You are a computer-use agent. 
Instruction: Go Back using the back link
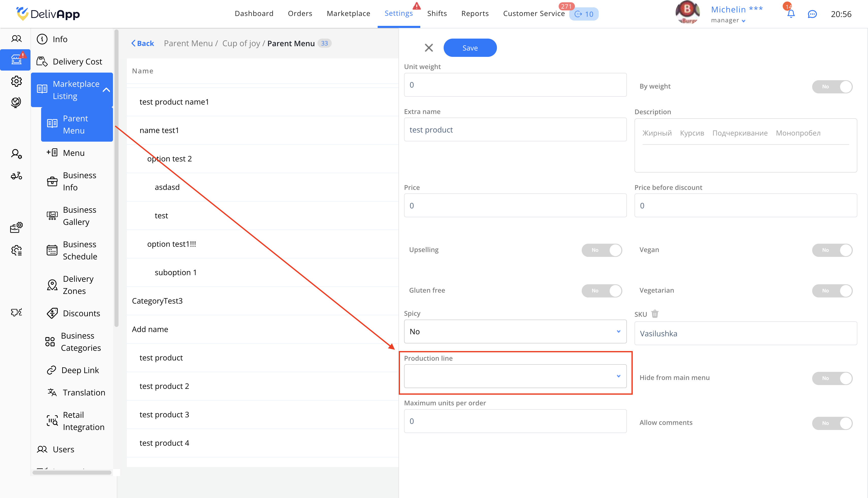143,43
